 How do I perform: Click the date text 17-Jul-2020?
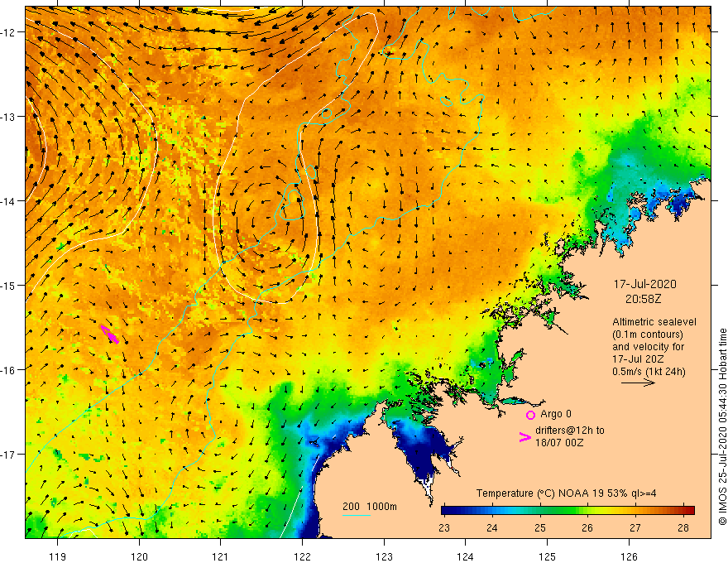[x=645, y=284]
